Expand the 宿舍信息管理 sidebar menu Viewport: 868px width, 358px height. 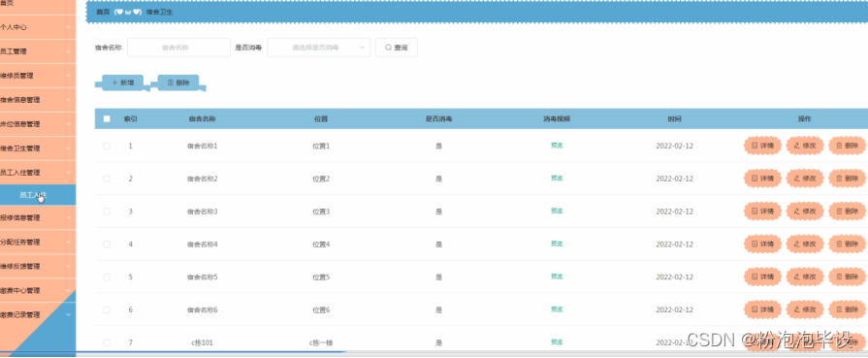tap(38, 100)
